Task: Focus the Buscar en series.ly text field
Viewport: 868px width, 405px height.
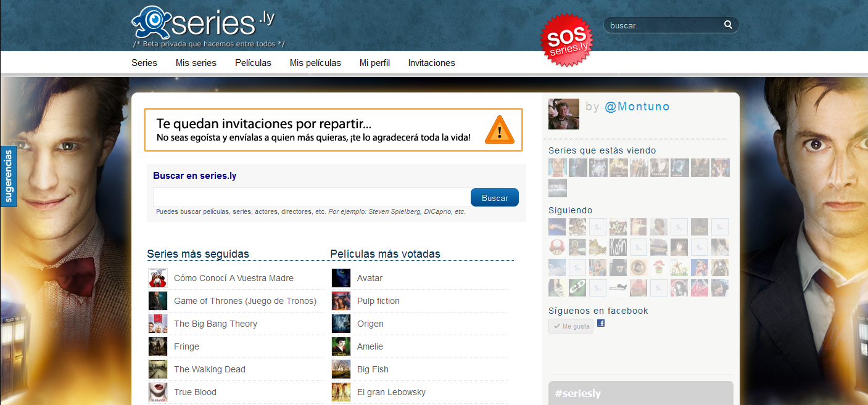Action: (312, 197)
